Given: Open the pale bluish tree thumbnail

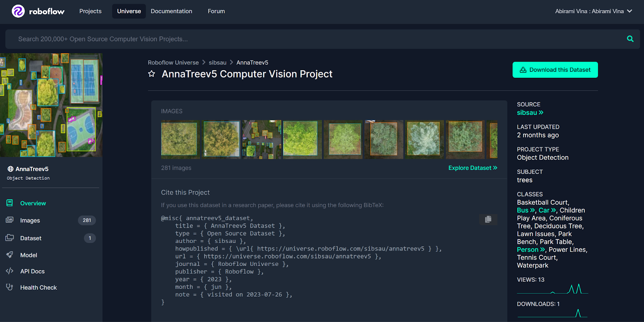Looking at the screenshot, I should 424,139.
